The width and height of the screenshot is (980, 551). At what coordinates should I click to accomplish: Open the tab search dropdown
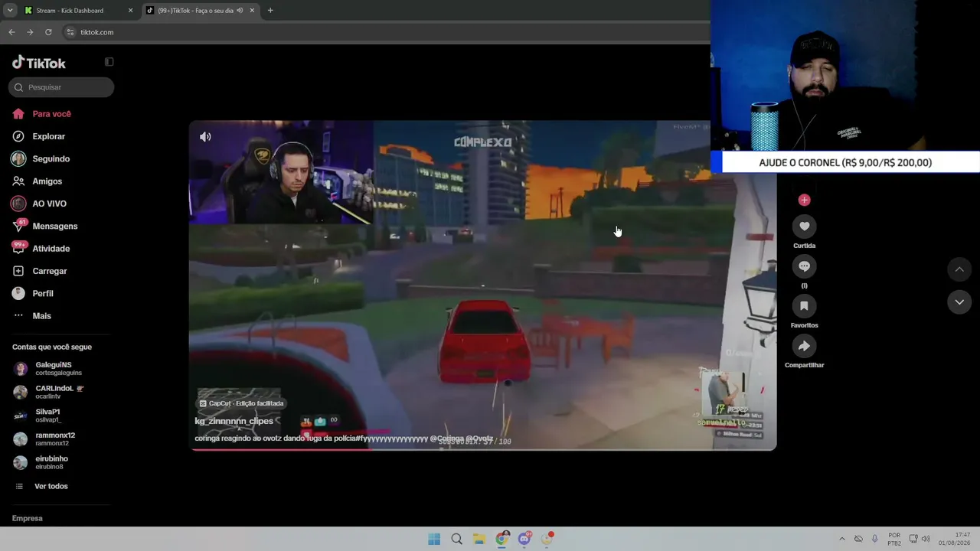click(10, 11)
